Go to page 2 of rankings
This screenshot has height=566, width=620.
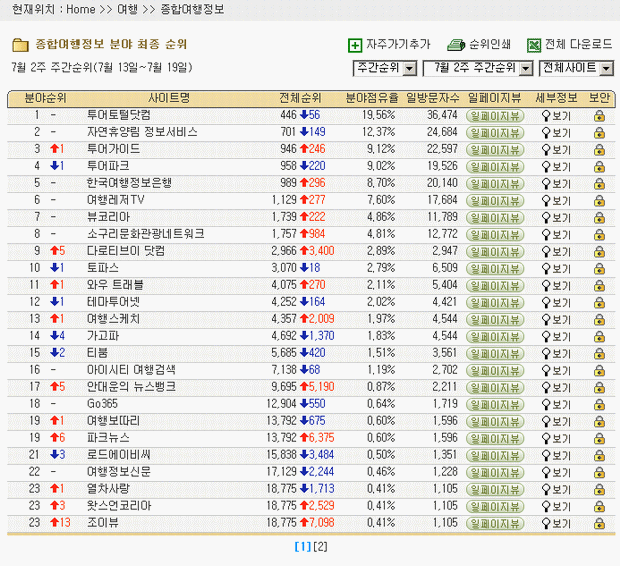click(x=321, y=547)
